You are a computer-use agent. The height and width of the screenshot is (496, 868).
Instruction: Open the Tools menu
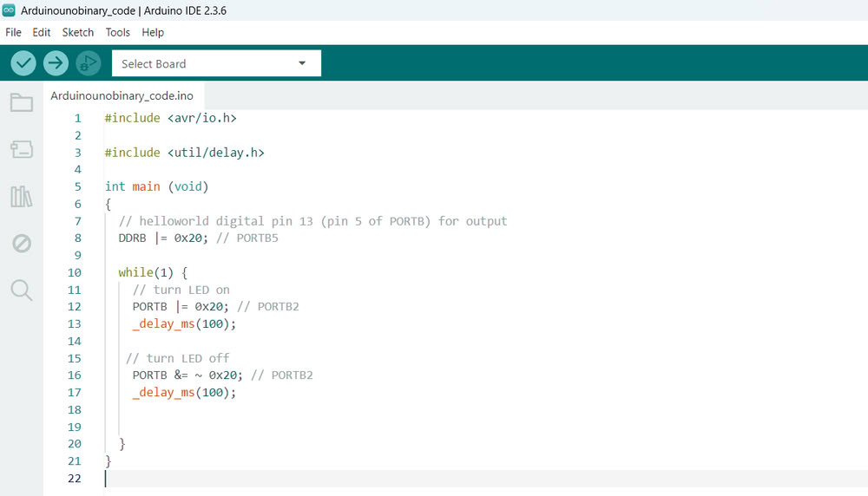tap(118, 33)
